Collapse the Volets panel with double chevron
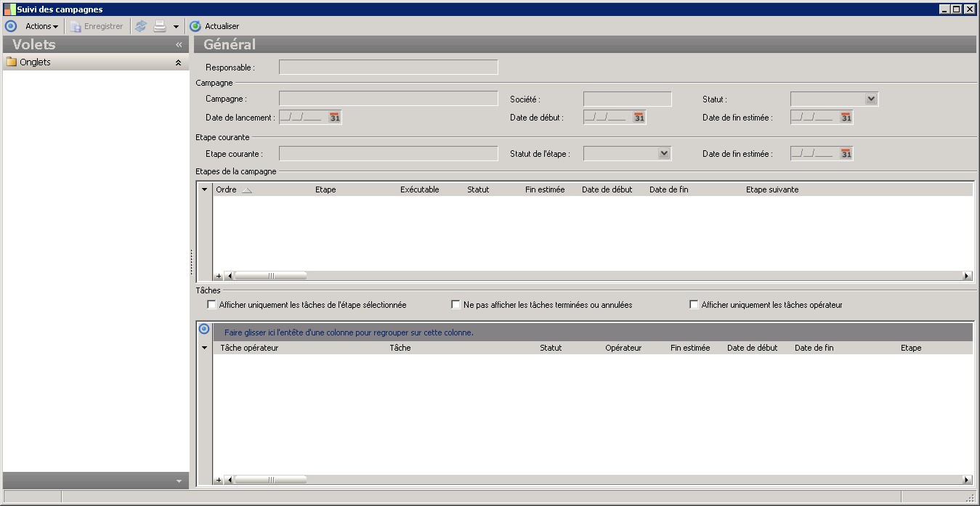Viewport: 980px width, 506px height. point(179,45)
